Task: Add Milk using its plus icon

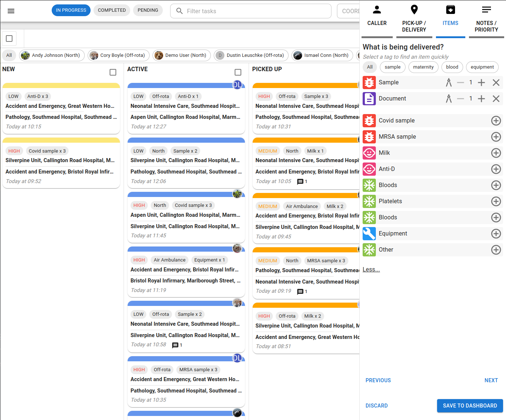Action: point(496,153)
